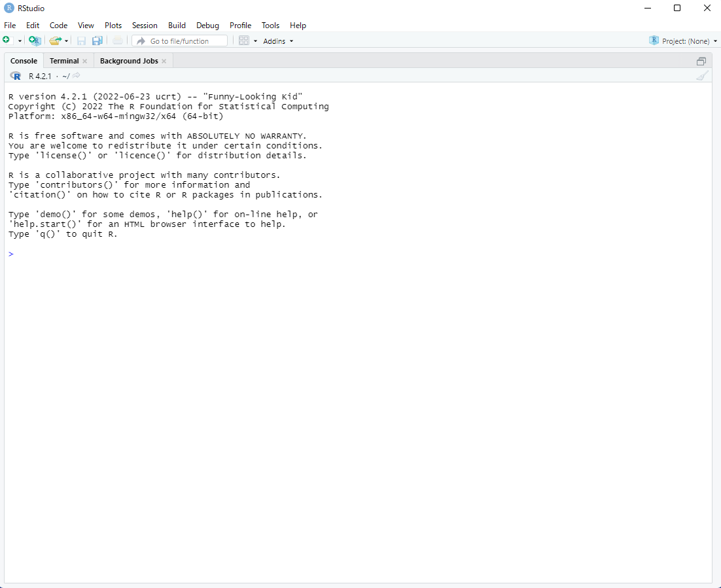Create a new R project
The image size is (721, 588).
tap(35, 41)
